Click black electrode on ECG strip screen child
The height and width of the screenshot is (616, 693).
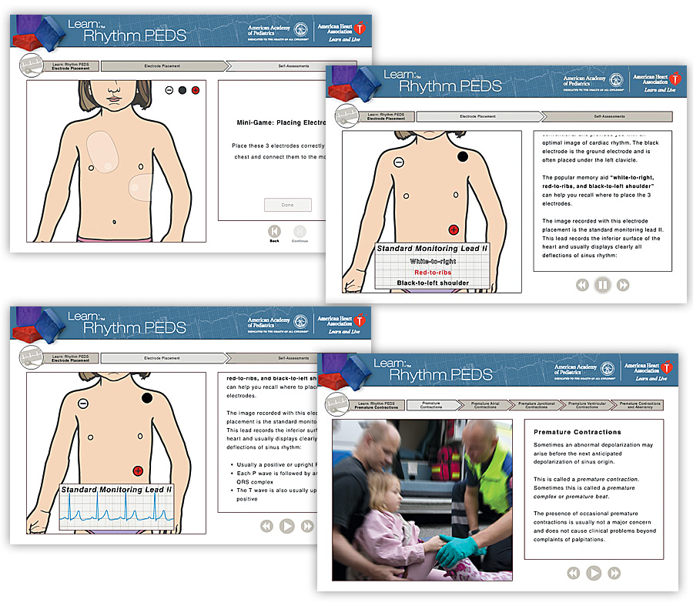coord(147,397)
